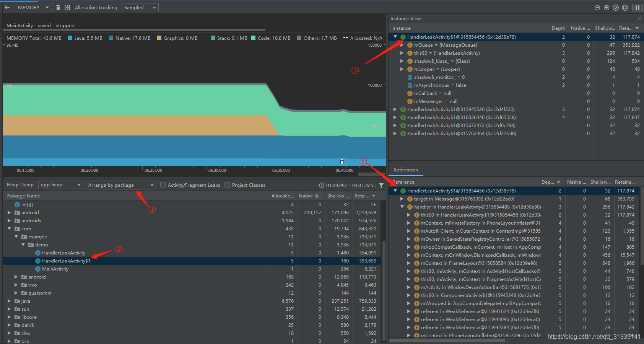Click the reset zoom icon

click(x=616, y=8)
